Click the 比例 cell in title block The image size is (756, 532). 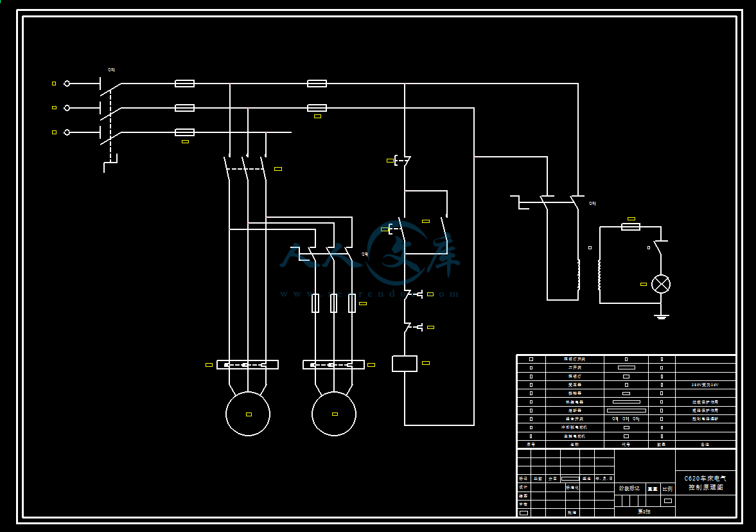click(667, 488)
